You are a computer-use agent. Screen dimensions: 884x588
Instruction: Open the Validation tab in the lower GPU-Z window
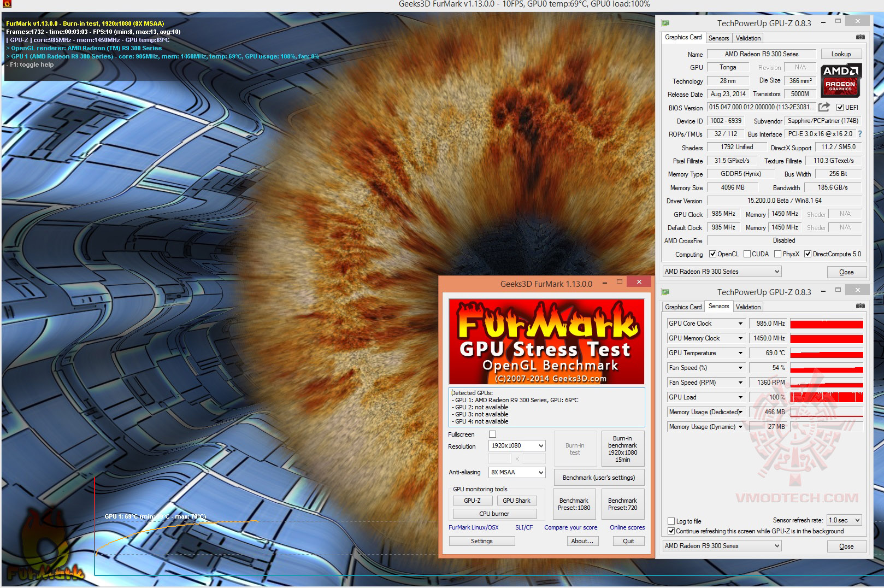tap(747, 307)
